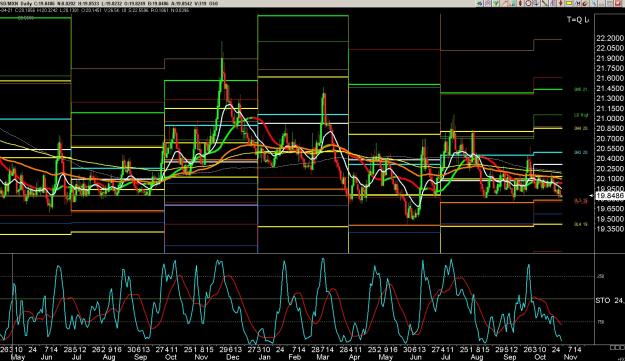Click the 20.1000 price axis label
Image resolution: width=625 pixels, height=361 pixels.
tap(609, 179)
